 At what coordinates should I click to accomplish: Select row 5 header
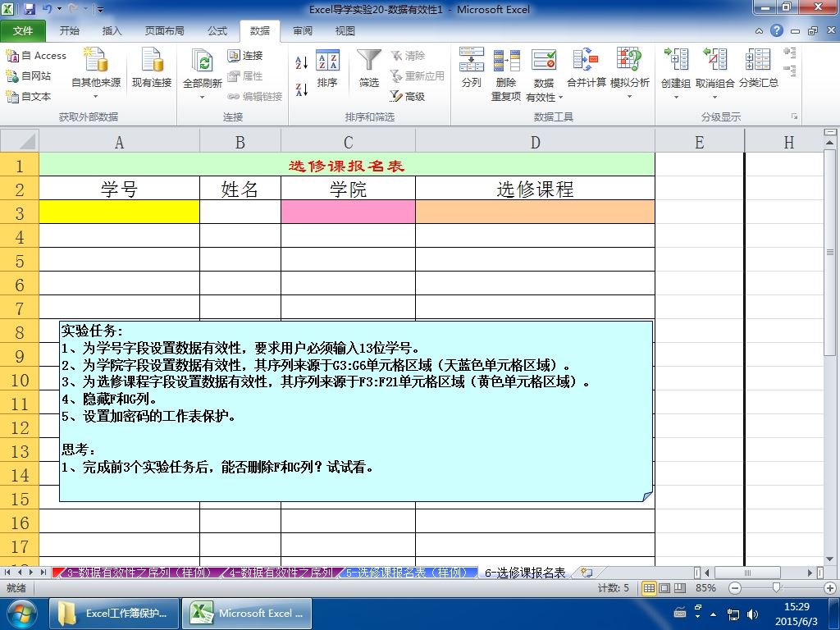[x=20, y=261]
